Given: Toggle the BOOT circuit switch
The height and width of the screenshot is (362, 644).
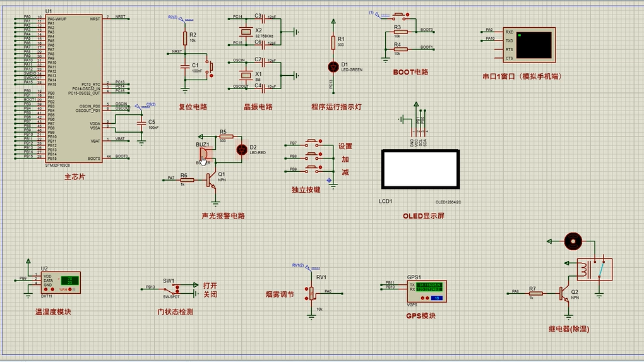Looking at the screenshot, I should tap(399, 15).
